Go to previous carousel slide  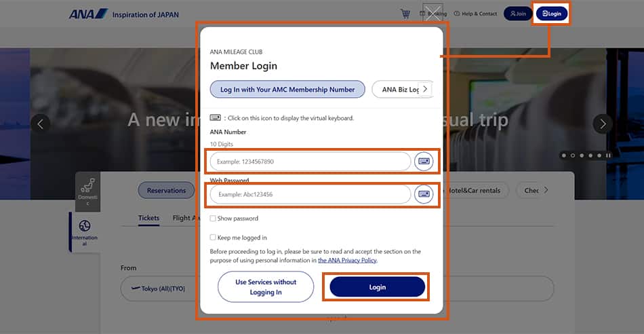tap(41, 124)
